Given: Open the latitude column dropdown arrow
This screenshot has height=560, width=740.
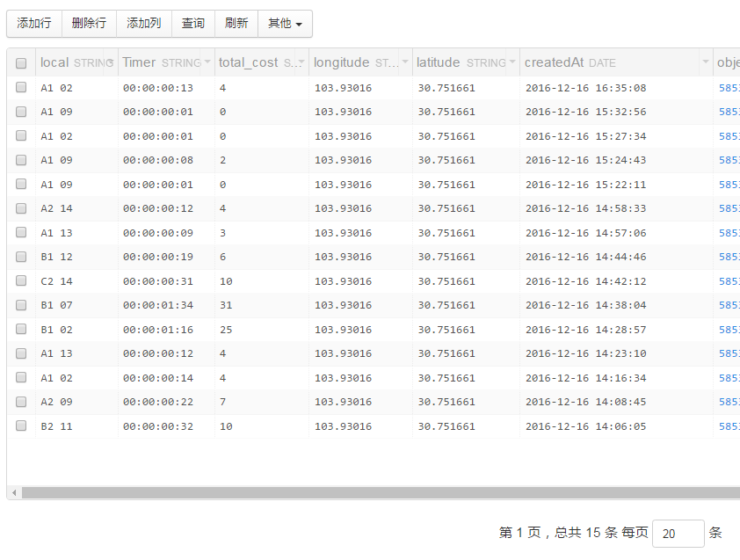Looking at the screenshot, I should (x=512, y=62).
